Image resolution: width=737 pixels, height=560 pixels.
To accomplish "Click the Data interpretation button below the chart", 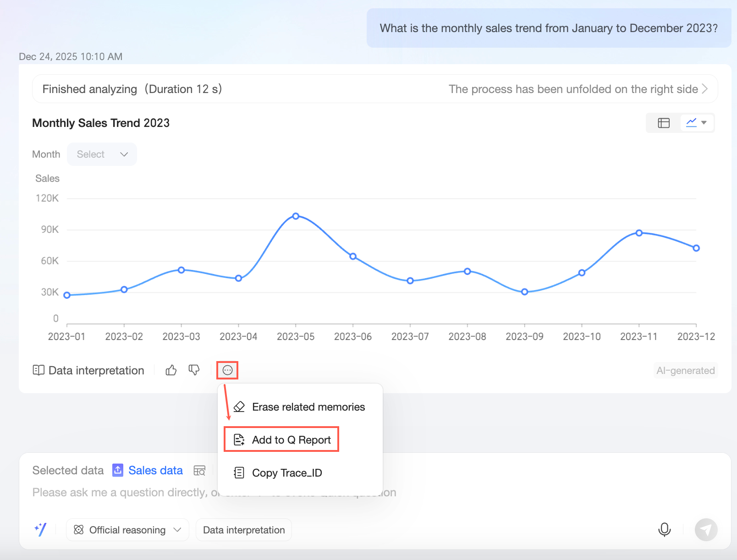I will [x=88, y=370].
